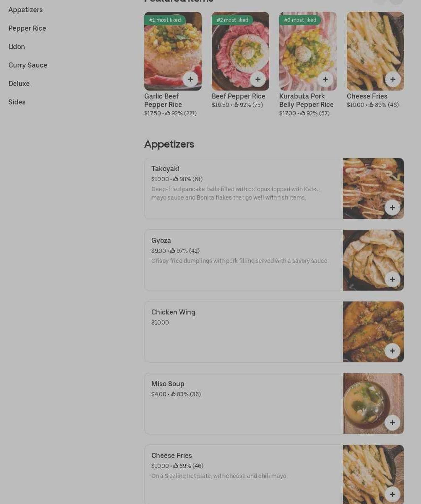Open Udon category from sidebar
The height and width of the screenshot is (504, 421).
[x=17, y=47]
